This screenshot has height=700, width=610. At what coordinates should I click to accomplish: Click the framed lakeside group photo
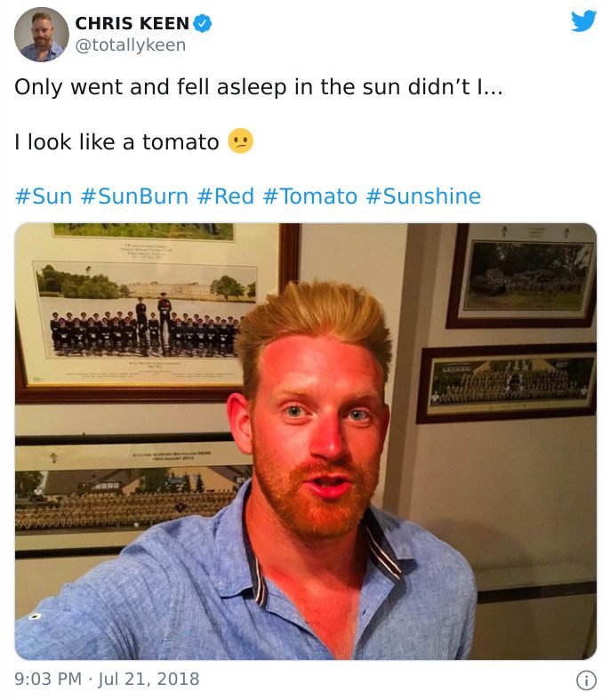click(148, 312)
